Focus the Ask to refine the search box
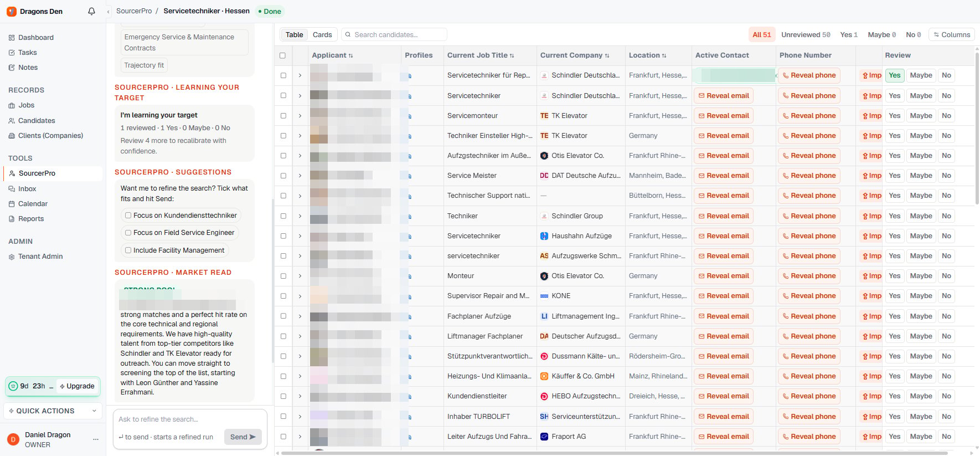980x456 pixels. point(190,419)
